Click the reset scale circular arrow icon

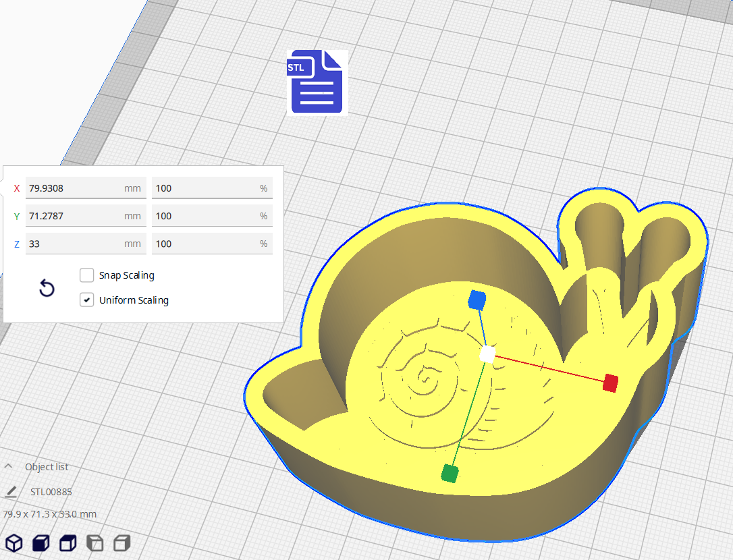46,288
